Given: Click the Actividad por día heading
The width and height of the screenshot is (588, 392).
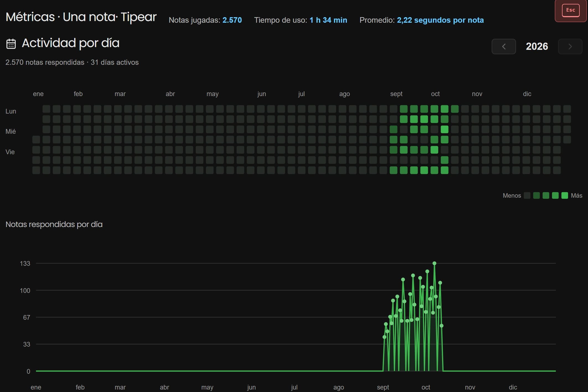Looking at the screenshot, I should coord(71,43).
